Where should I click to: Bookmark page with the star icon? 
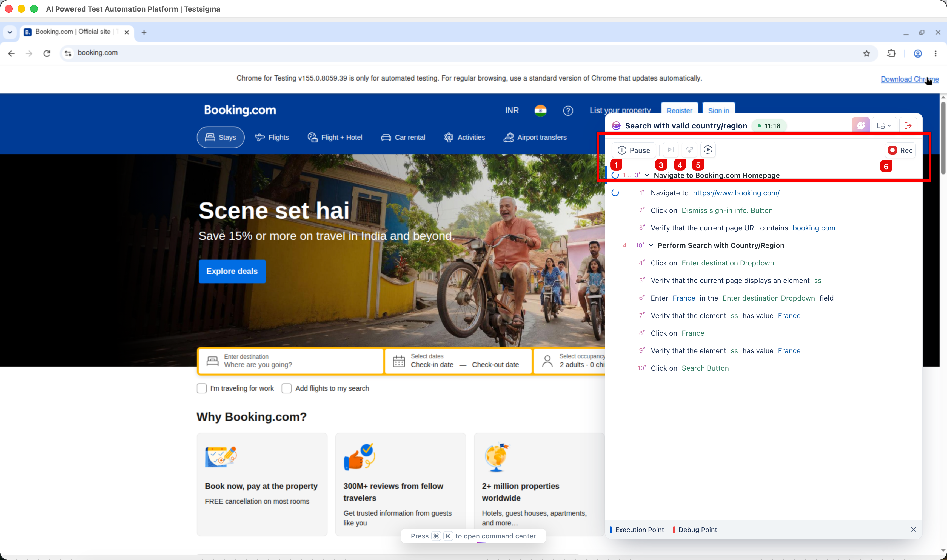(x=867, y=53)
